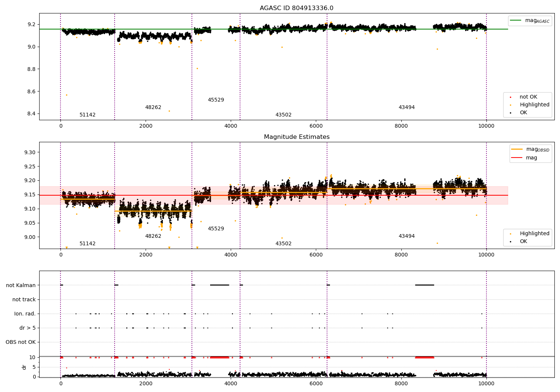Viewport: 560px width, 392px height.
Task: Click the dr axis tick label 5
Action: click(x=34, y=367)
